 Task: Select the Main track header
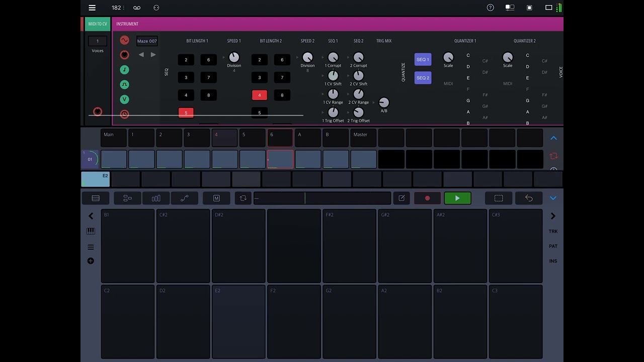(114, 138)
